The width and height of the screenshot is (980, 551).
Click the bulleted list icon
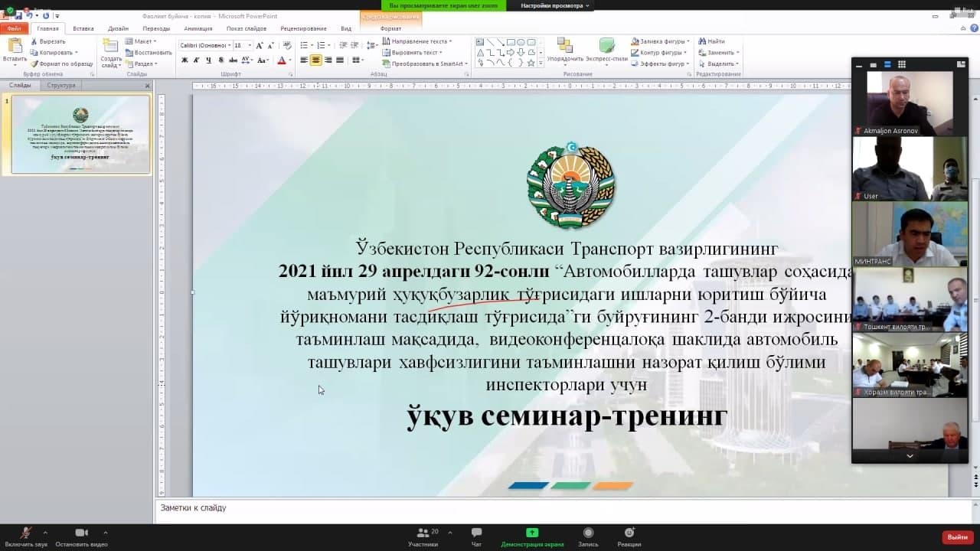(x=304, y=45)
